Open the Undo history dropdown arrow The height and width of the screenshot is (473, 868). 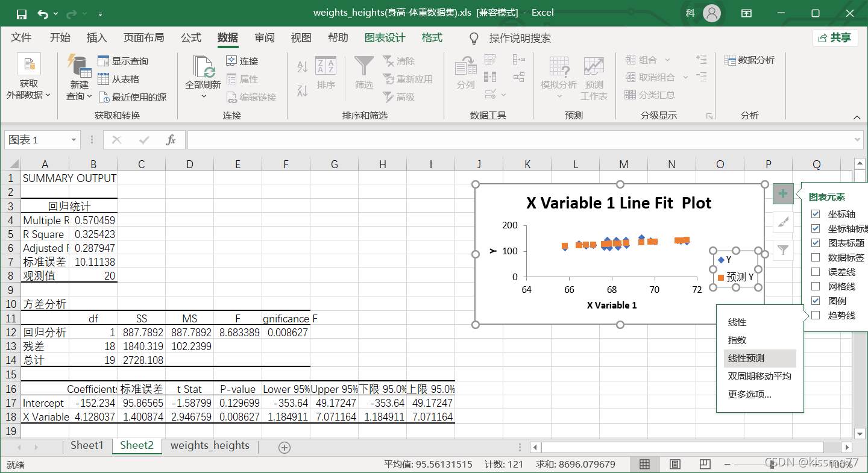tap(56, 13)
